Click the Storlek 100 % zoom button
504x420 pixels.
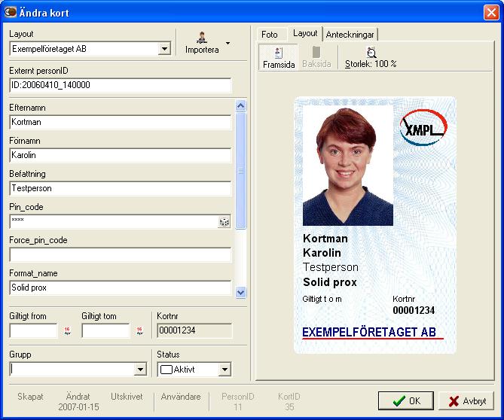(x=371, y=57)
